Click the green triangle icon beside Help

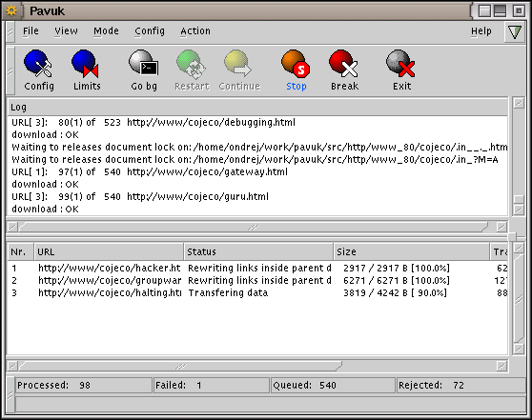pos(515,31)
